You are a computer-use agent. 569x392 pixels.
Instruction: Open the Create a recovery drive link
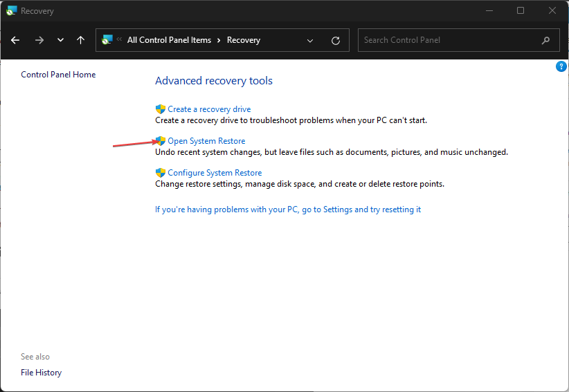coord(209,109)
